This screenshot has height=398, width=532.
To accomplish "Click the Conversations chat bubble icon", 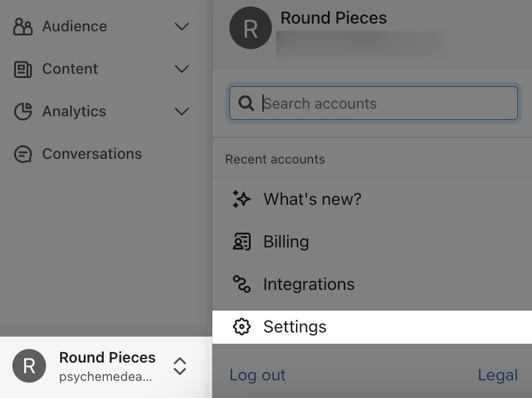I will 23,154.
